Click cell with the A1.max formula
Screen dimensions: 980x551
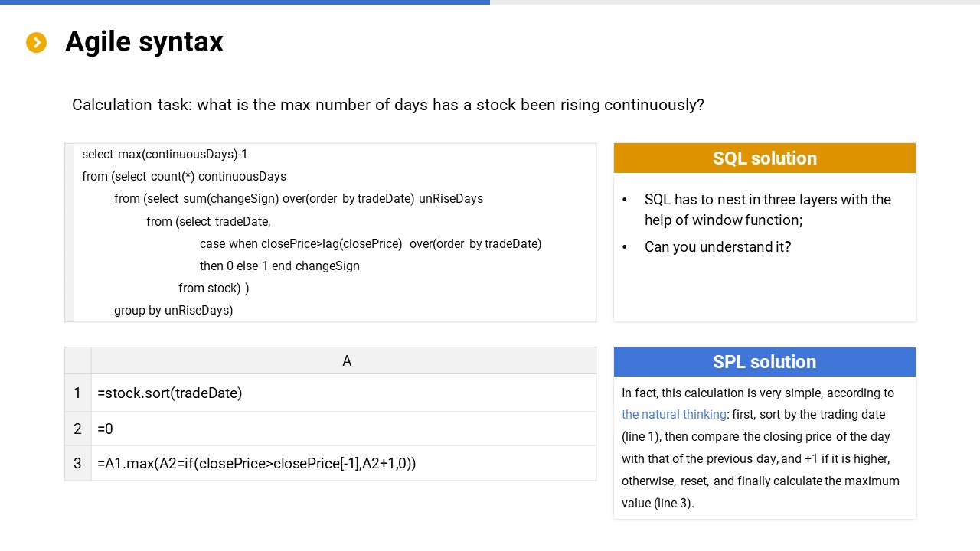pyautogui.click(x=256, y=464)
